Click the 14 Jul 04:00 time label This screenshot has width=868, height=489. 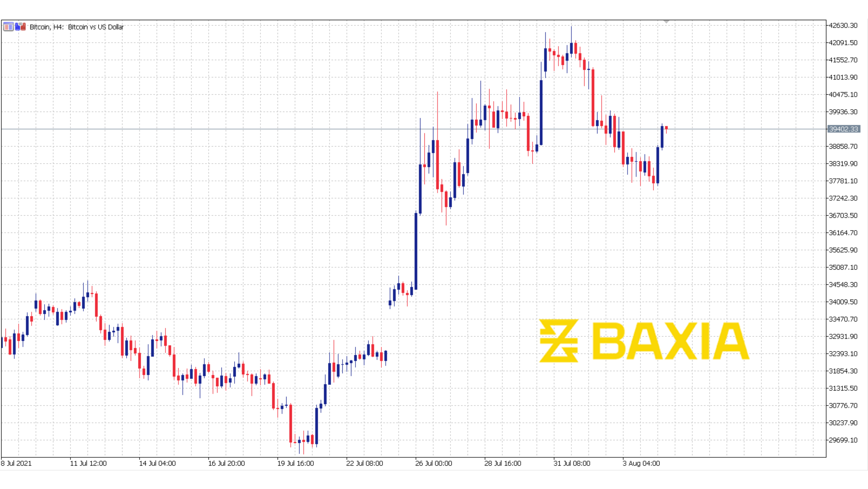(157, 463)
